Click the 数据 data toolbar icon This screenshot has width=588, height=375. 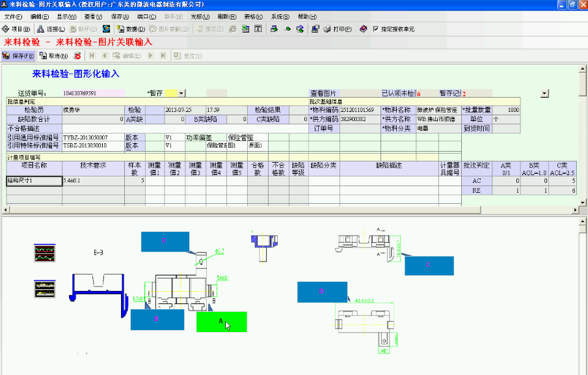coord(131,29)
